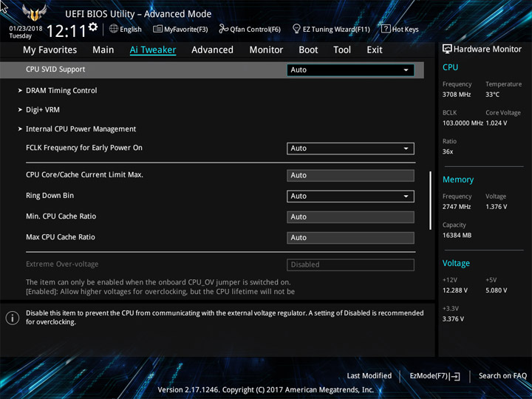Click the vertical scrollbar thumb
The width and height of the screenshot is (532, 399).
(x=431, y=200)
